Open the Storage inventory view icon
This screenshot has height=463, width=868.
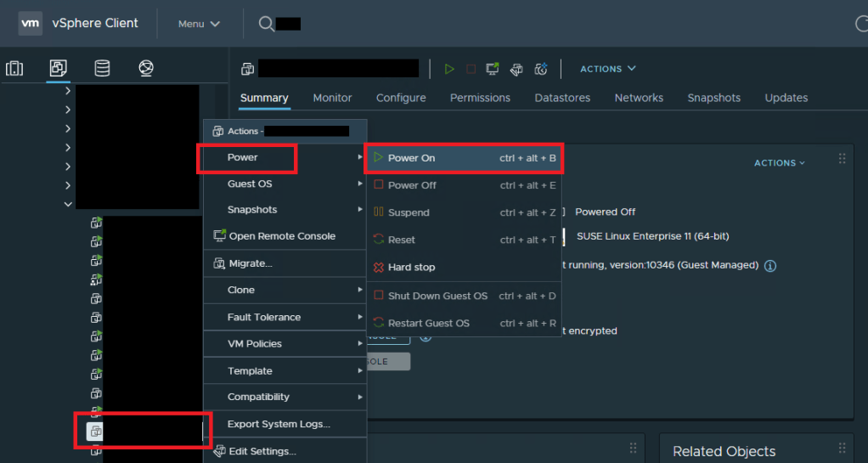[102, 69]
